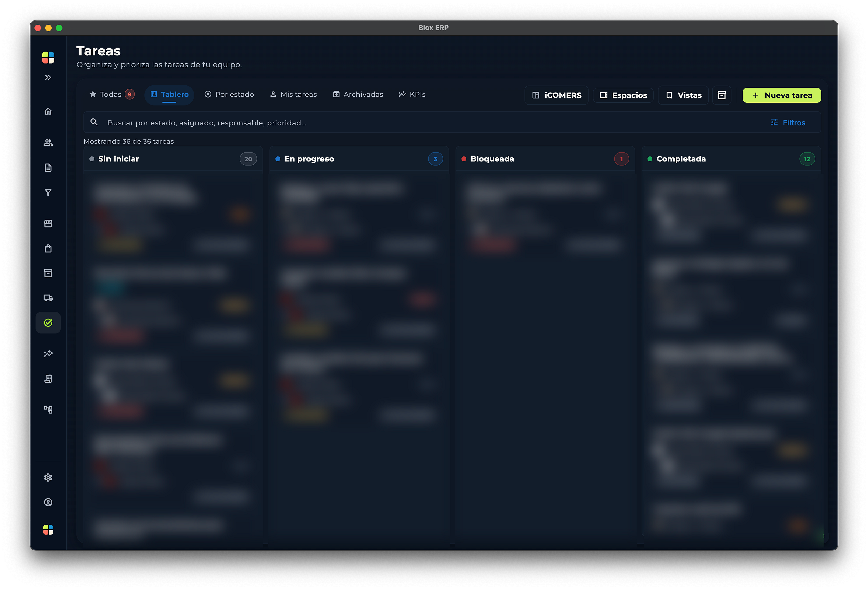The width and height of the screenshot is (868, 590).
Task: Open the funnel icon in sidebar
Action: pyautogui.click(x=48, y=192)
